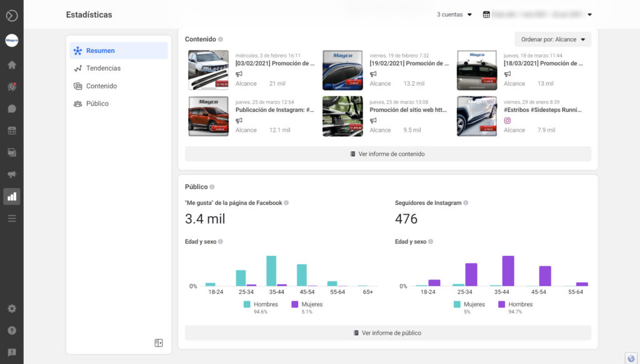This screenshot has width=640, height=364.
Task: Click the purple Mujeres color swatch
Action: pos(296,305)
